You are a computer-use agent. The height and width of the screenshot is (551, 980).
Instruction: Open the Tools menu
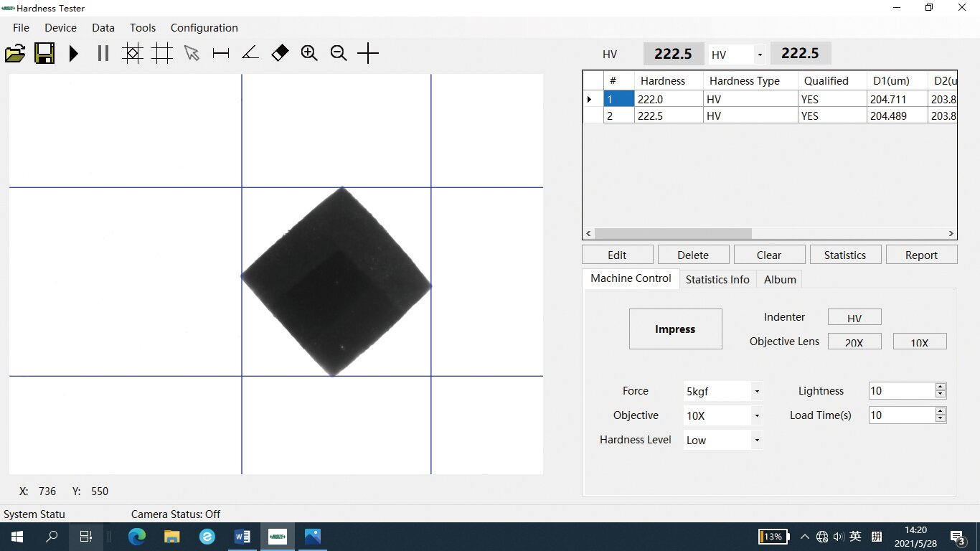143,28
